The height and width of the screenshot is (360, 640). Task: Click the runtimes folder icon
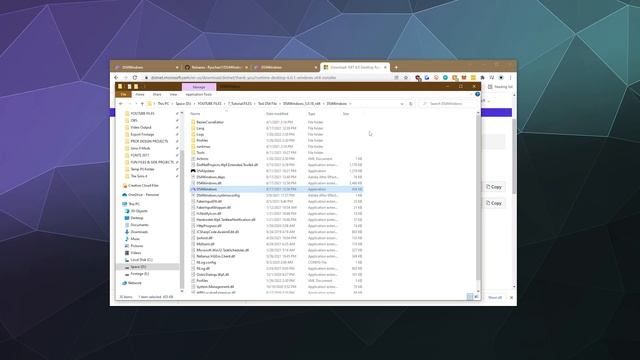[x=193, y=147]
